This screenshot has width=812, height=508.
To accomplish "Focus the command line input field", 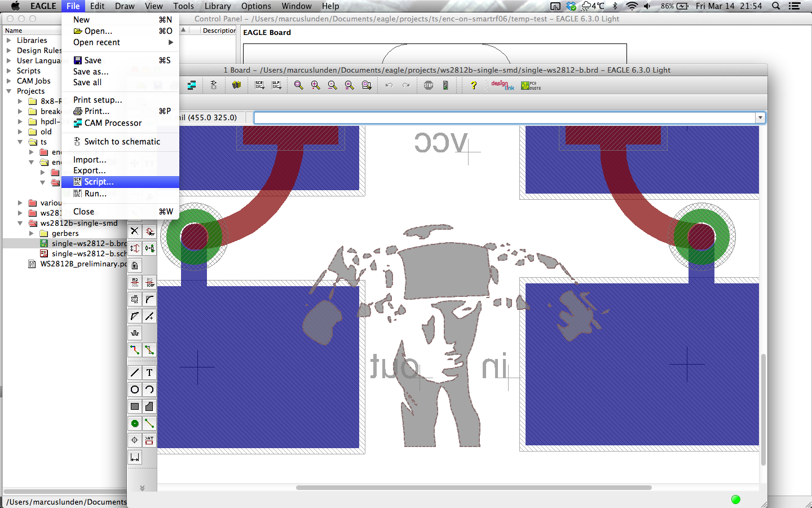I will pos(505,117).
